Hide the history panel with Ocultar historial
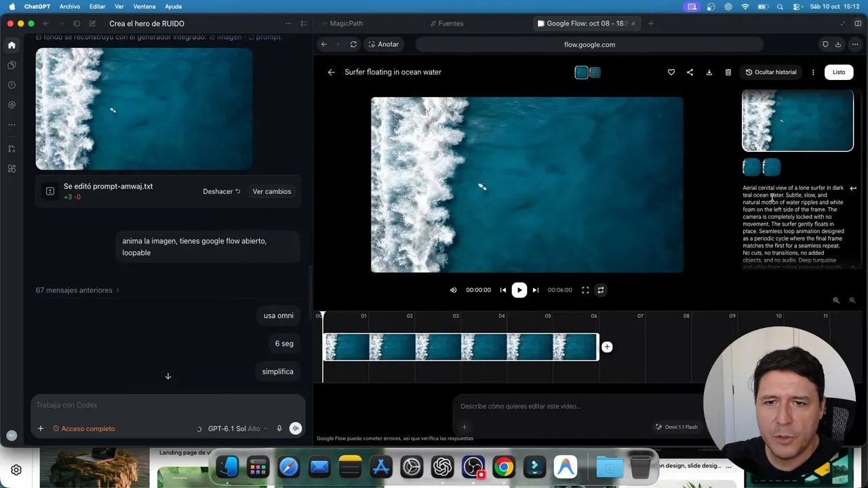 point(771,73)
